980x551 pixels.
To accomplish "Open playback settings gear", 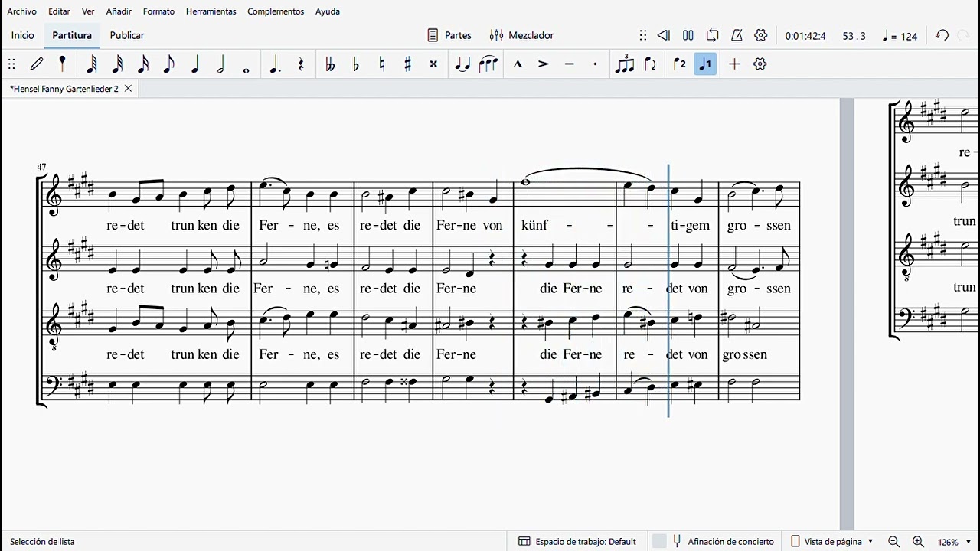I will (x=761, y=35).
